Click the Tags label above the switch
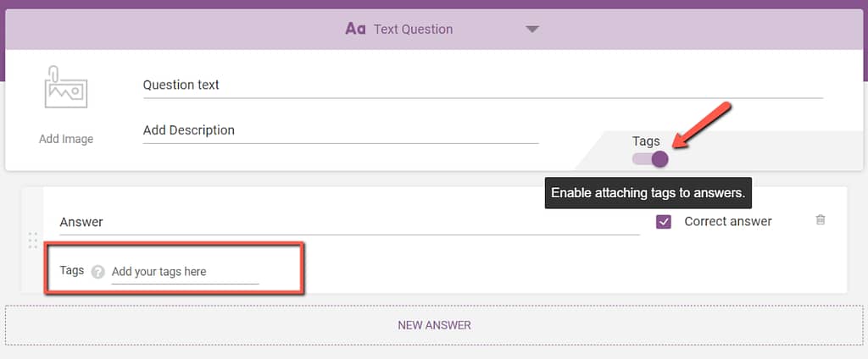 pyautogui.click(x=646, y=141)
